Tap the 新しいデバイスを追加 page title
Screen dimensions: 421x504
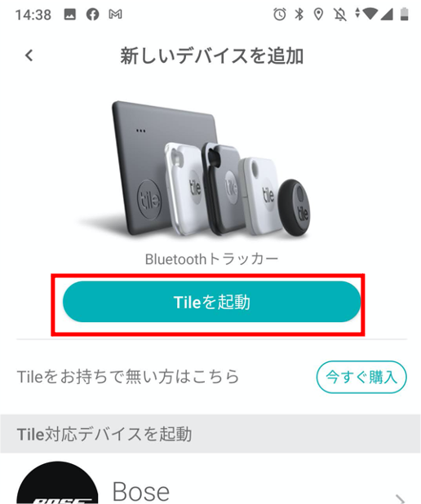tap(211, 55)
